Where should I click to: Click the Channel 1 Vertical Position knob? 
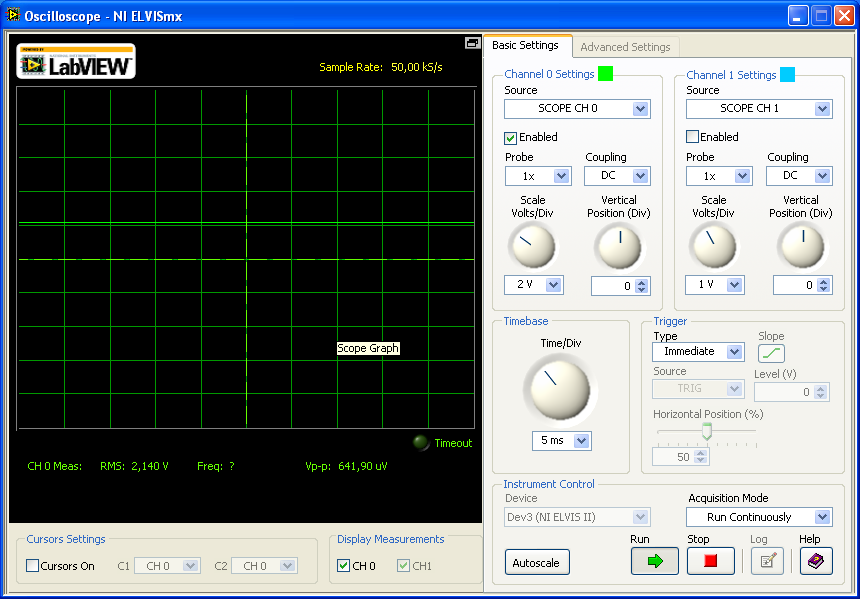[x=802, y=246]
